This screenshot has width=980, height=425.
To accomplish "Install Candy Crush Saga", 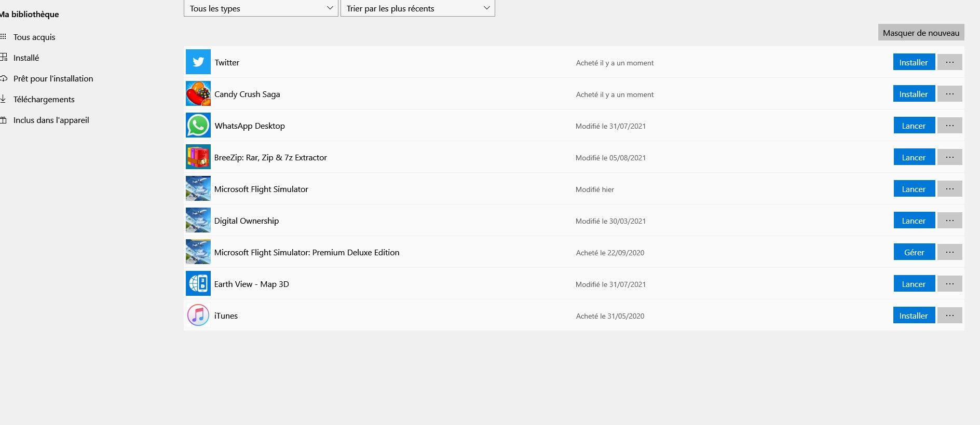I will [914, 94].
